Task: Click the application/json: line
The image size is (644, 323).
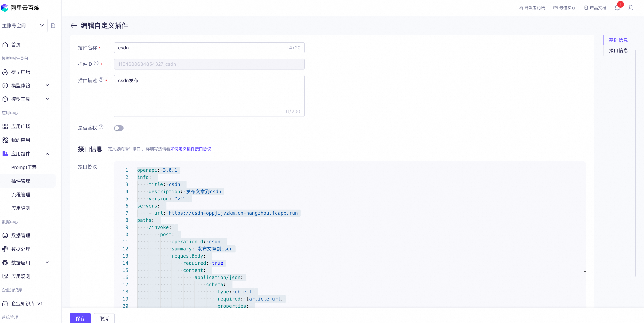Action: (219, 278)
